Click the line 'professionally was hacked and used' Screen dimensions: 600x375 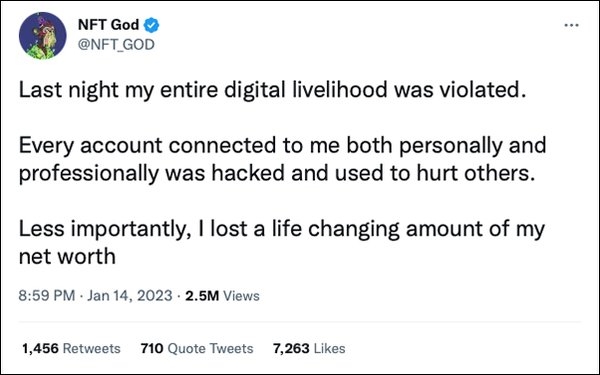coord(277,174)
